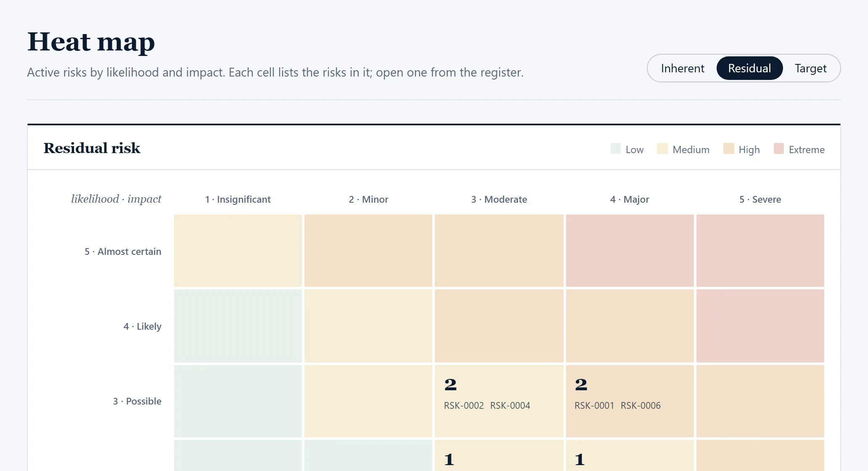Click the Low legend color swatch
Viewport: 868px width, 471px height.
coord(616,149)
